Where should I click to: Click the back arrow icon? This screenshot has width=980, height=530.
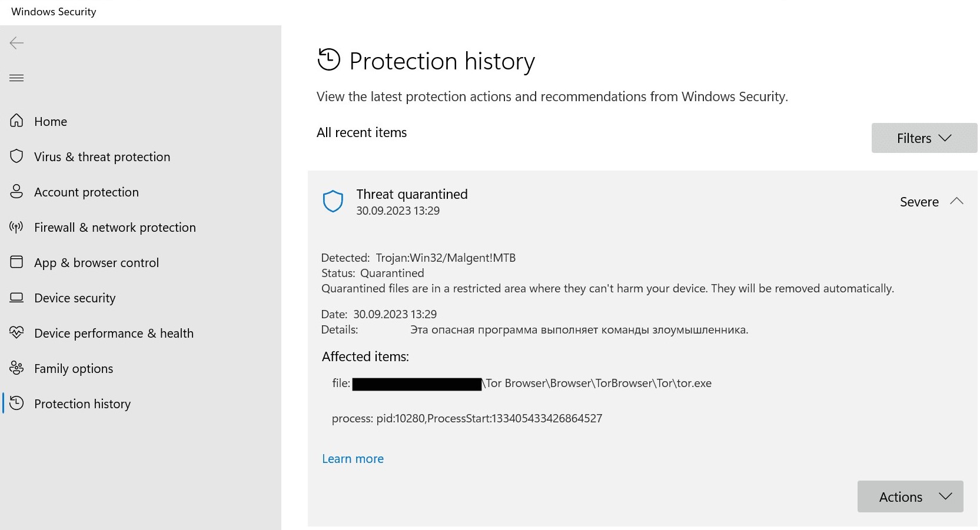(16, 42)
